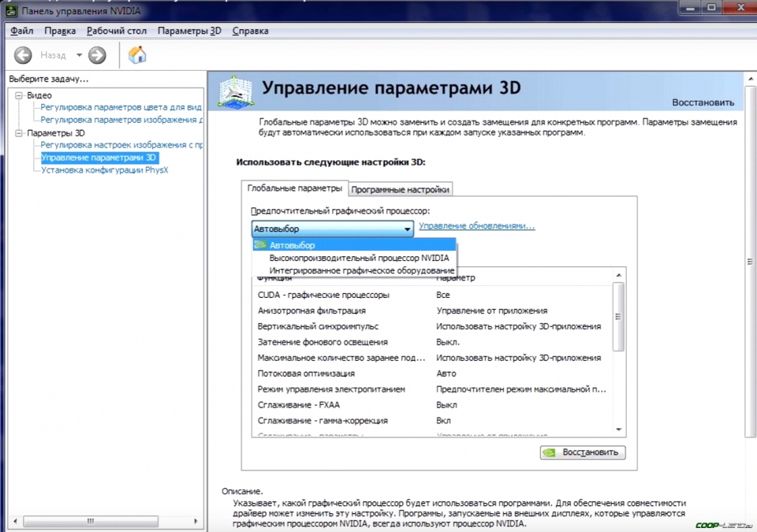The height and width of the screenshot is (532, 757).
Task: Switch to Программные настройки tab
Action: tap(401, 190)
